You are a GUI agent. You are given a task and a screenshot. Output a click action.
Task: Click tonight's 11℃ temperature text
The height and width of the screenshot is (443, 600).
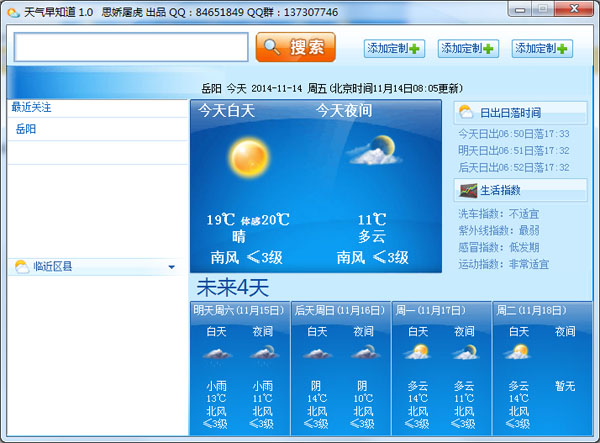click(372, 220)
